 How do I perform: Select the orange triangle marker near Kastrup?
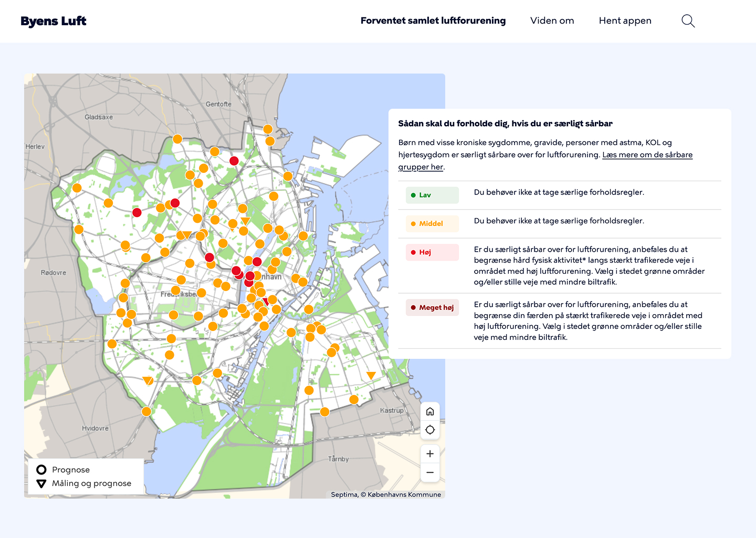371,375
